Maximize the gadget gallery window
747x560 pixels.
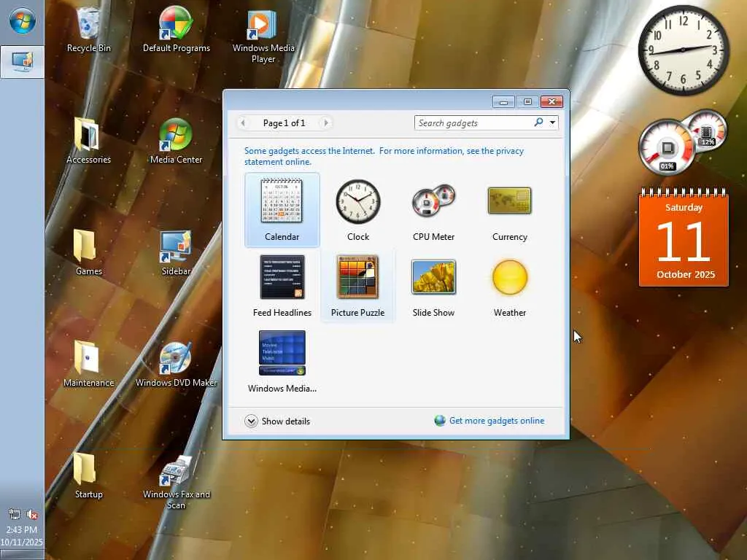[527, 101]
